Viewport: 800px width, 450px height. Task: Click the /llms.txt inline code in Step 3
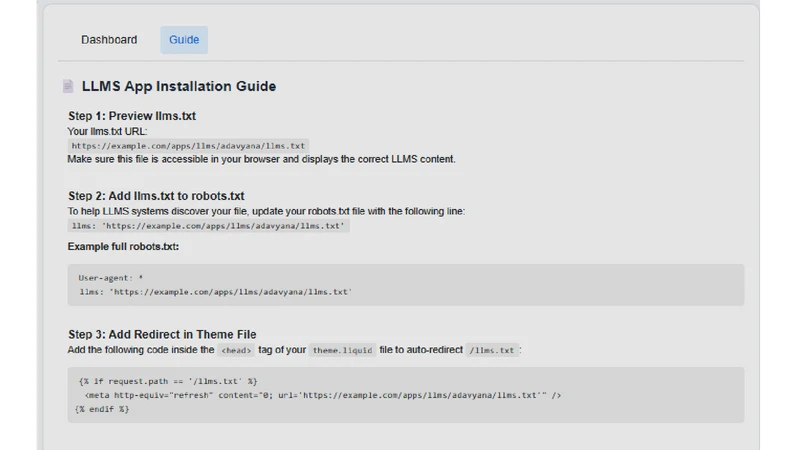(x=492, y=350)
